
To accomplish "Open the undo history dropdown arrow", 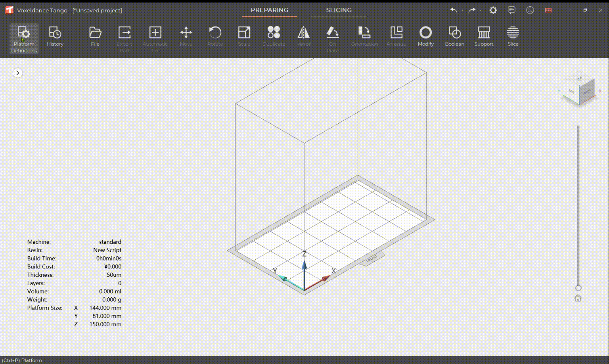I will coord(462,11).
